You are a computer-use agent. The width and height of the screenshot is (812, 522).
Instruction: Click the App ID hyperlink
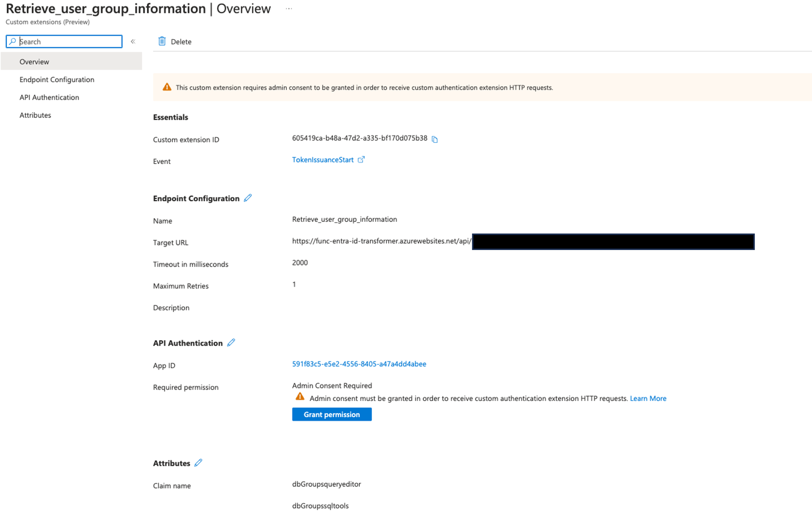[x=359, y=364]
